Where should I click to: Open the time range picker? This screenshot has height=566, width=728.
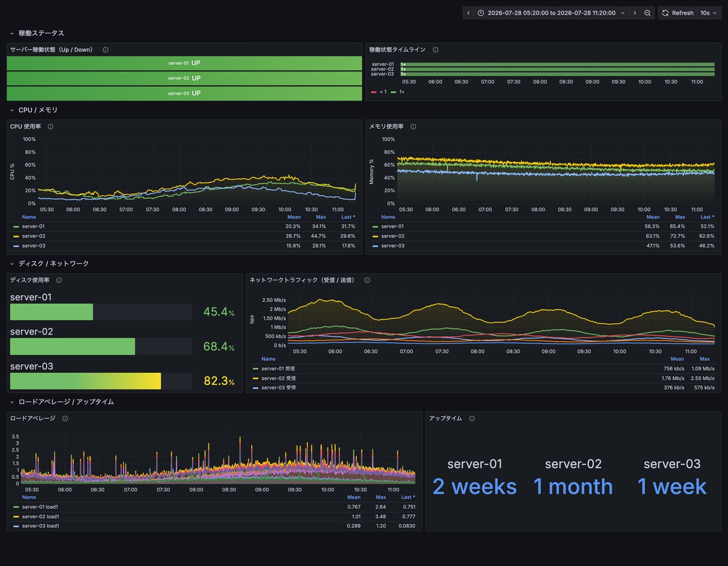click(x=551, y=13)
